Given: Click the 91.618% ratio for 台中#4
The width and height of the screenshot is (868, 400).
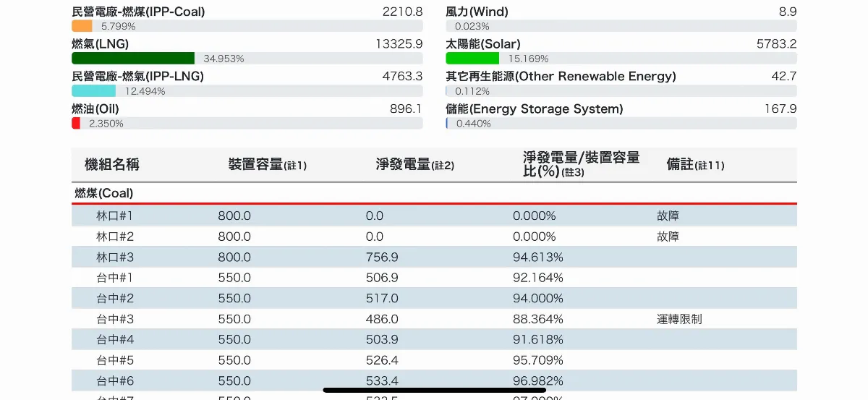Looking at the screenshot, I should point(538,339).
